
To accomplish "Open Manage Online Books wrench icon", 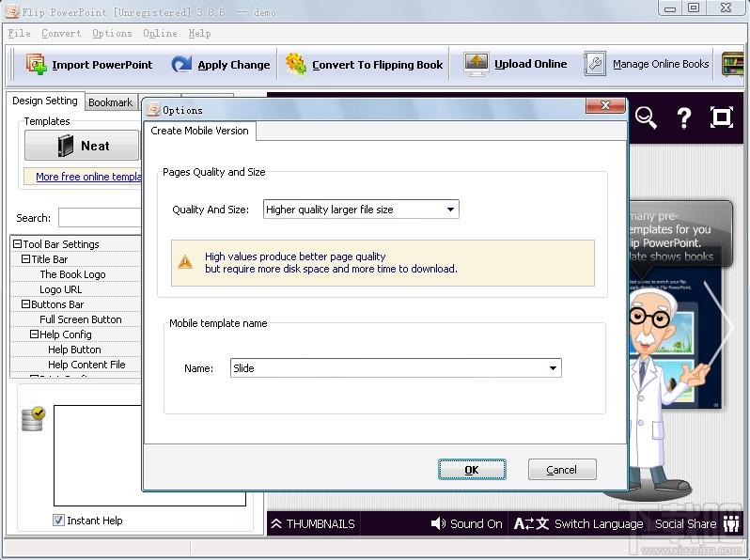I will (x=595, y=64).
